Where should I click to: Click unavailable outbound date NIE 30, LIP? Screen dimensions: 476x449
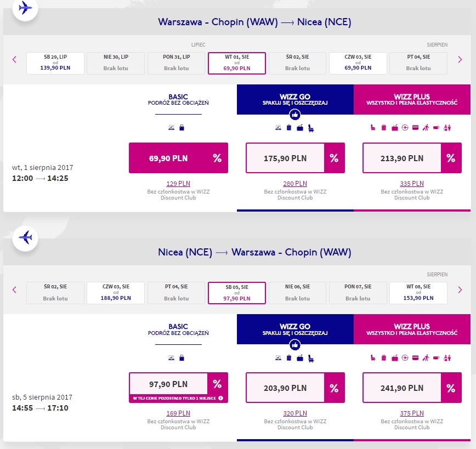tap(116, 63)
